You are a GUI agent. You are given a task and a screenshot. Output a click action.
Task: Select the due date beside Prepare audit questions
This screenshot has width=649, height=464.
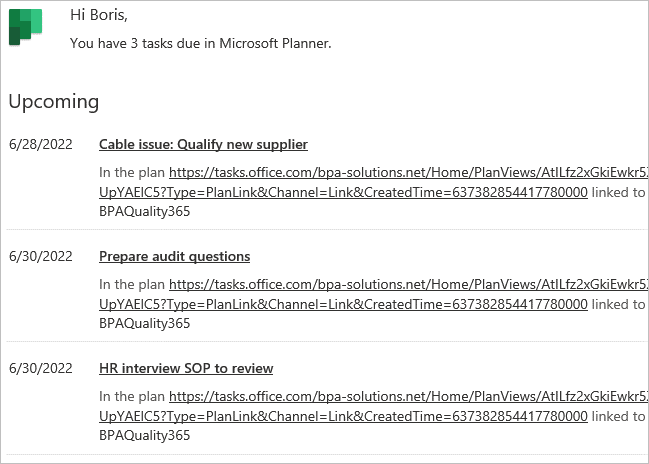(x=41, y=257)
